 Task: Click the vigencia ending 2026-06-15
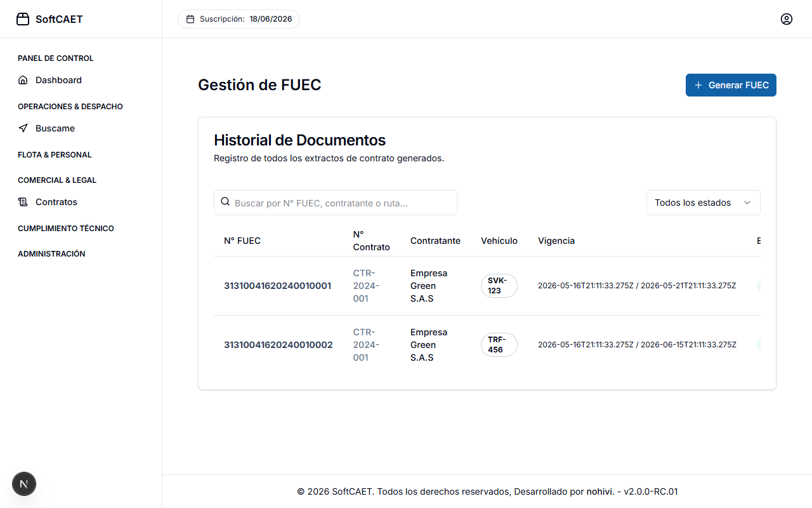[x=637, y=345]
